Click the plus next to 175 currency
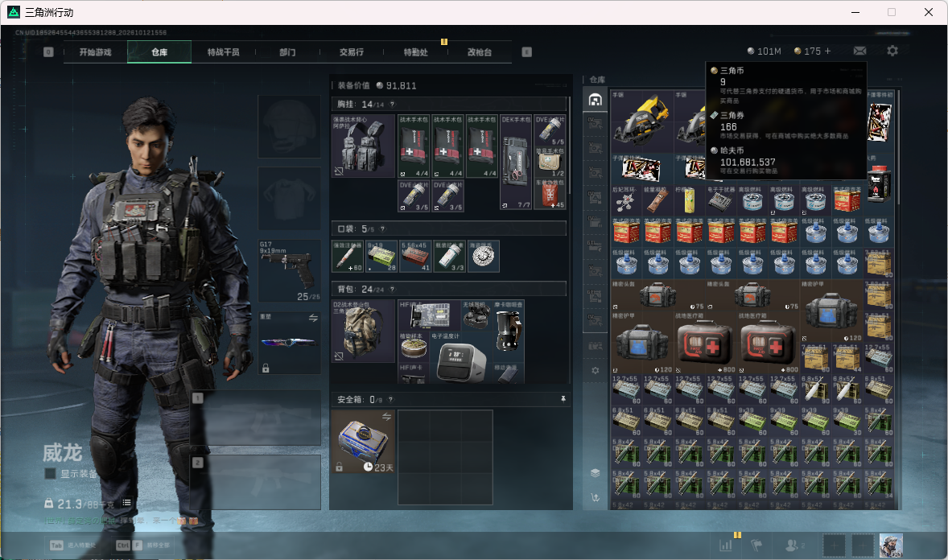The width and height of the screenshot is (948, 560). click(x=827, y=51)
